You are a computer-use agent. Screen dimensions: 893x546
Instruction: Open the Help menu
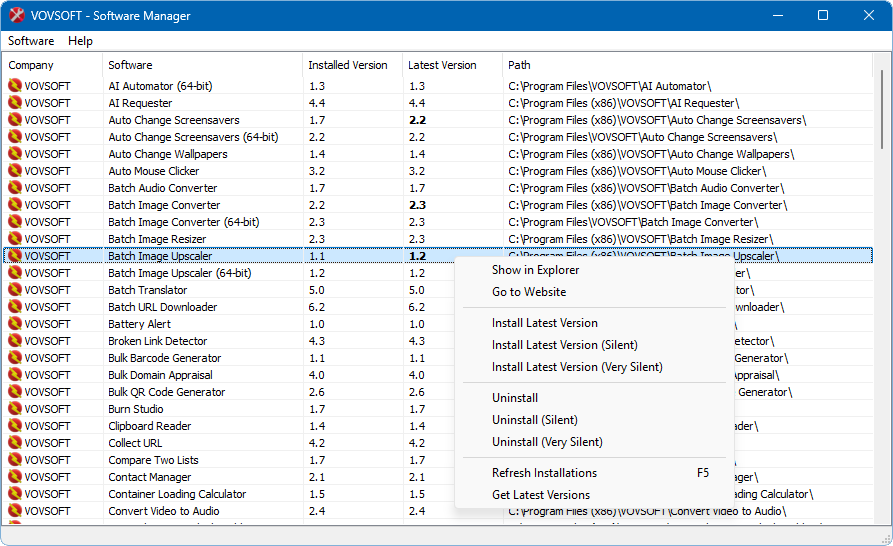coord(80,41)
